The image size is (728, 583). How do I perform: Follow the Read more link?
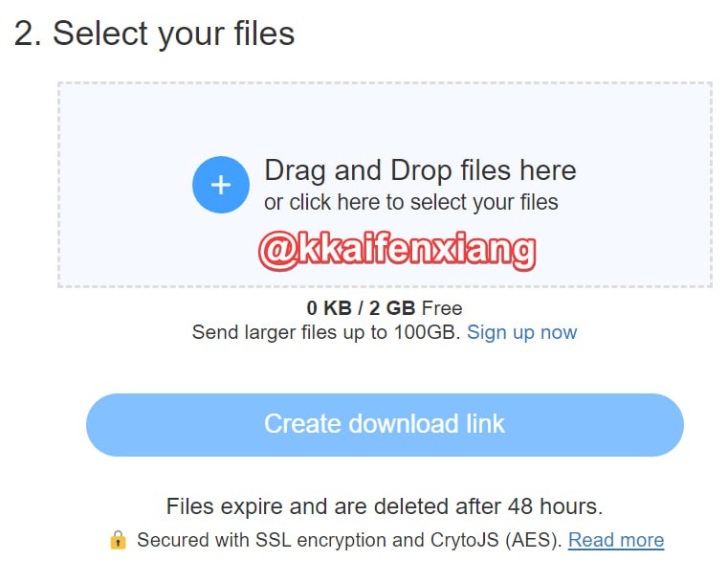tap(615, 540)
